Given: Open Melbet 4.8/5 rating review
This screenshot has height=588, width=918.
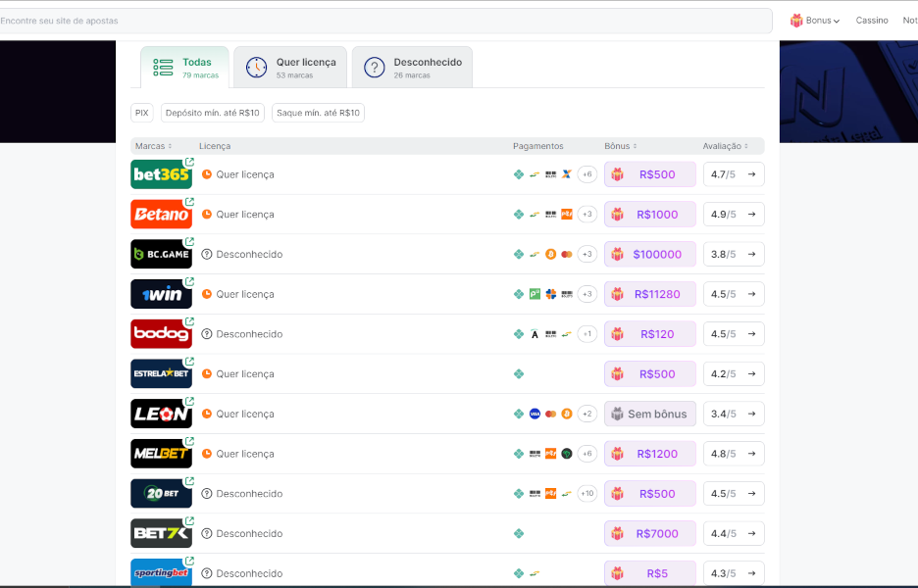Looking at the screenshot, I should (x=734, y=454).
